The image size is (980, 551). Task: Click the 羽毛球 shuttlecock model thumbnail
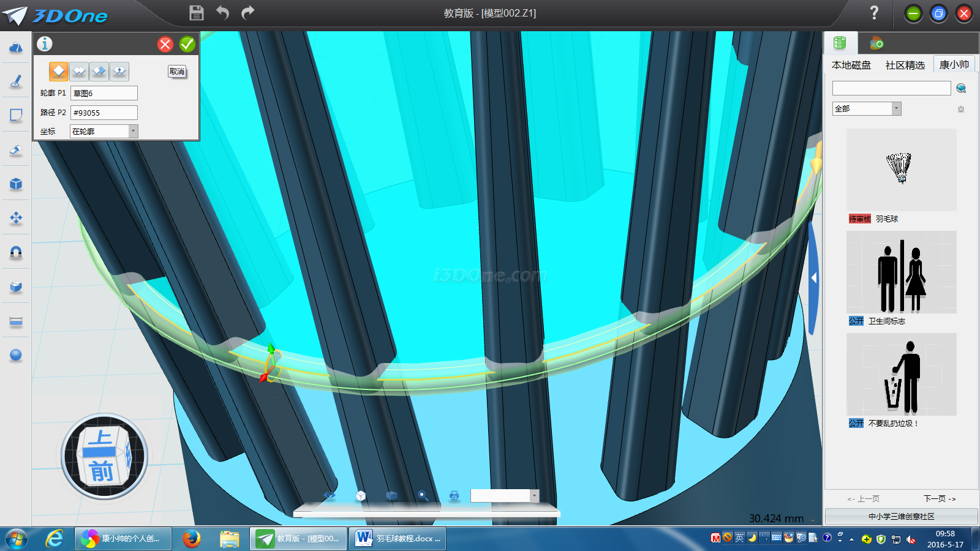pos(901,170)
